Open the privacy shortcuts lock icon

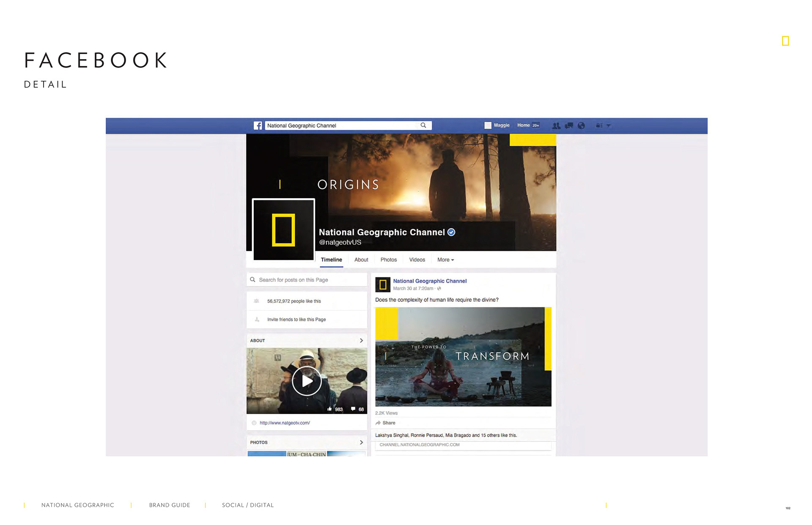(x=599, y=126)
